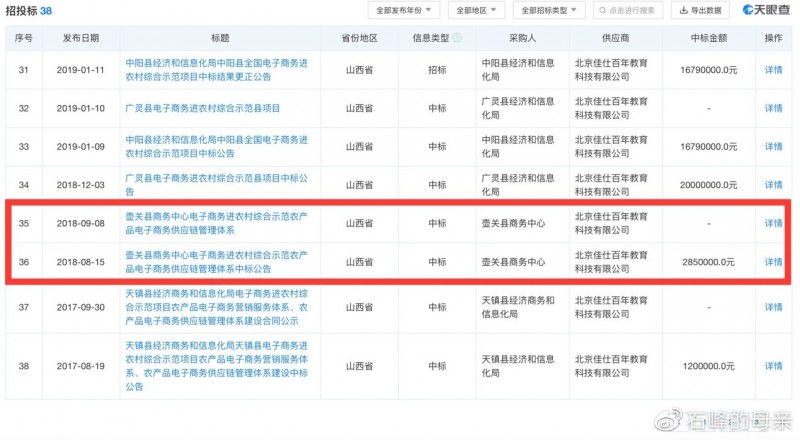Open the 全部发布年份 dropdown
Screen dimensions: 800x440
(403, 10)
